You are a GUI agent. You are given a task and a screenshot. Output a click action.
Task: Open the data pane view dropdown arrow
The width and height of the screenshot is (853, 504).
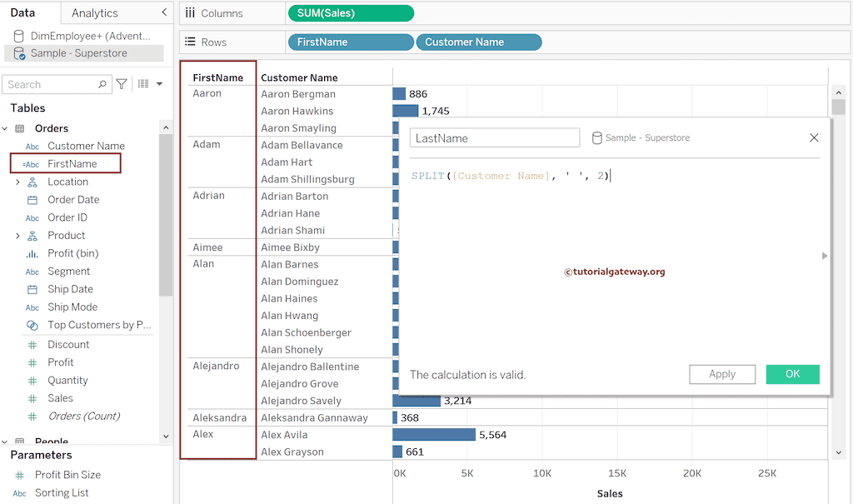coord(159,84)
